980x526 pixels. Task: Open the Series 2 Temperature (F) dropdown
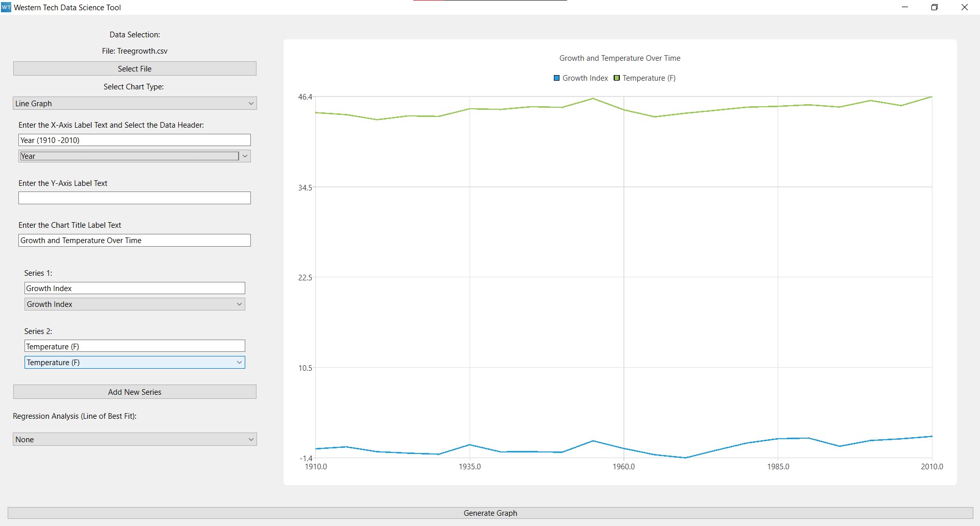[134, 363]
